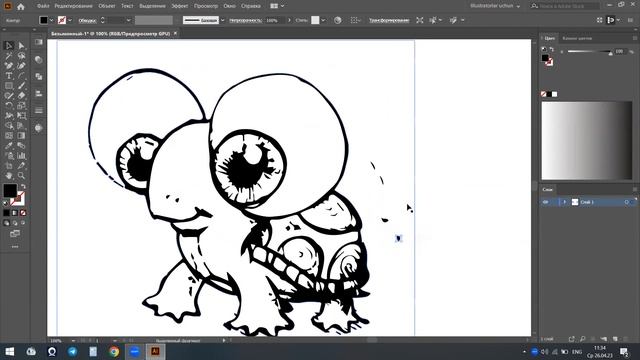Click the Обводка stroke label link
Screen dimensions: 640x360
(87, 20)
